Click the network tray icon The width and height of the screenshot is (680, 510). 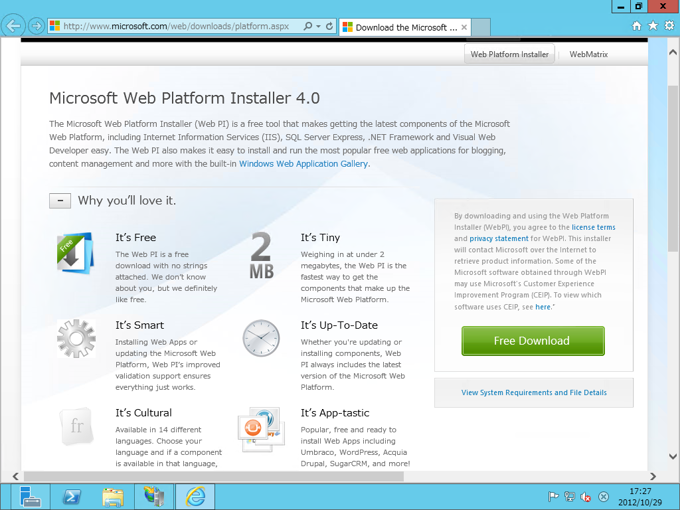[569, 497]
